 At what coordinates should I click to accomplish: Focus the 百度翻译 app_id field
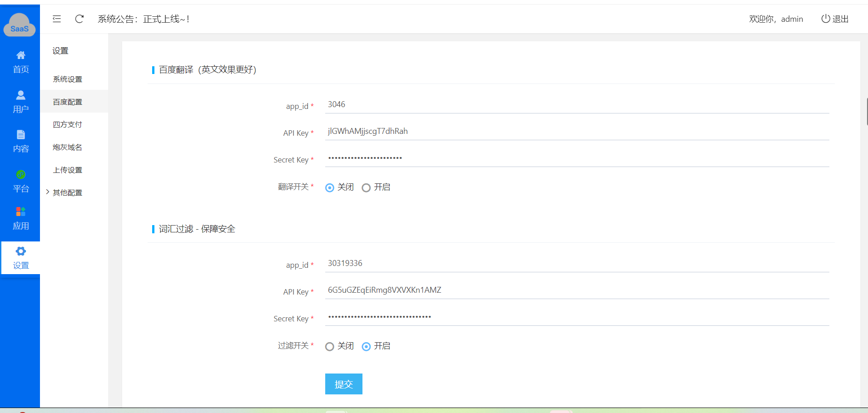coord(577,105)
